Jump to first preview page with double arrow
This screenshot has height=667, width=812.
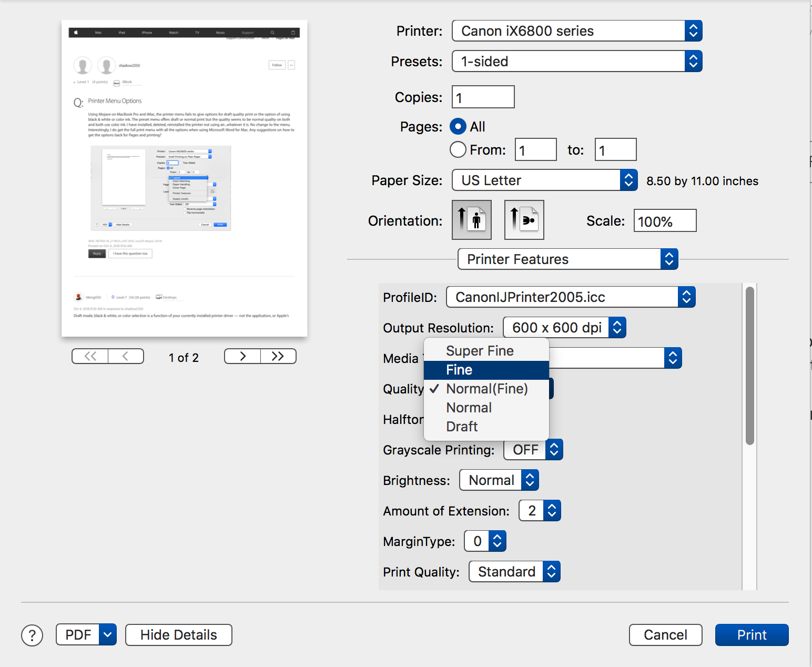(x=89, y=356)
